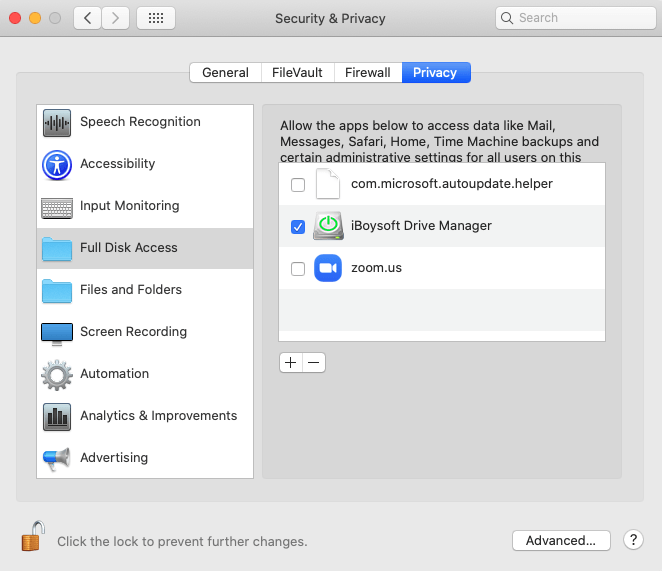Screen dimensions: 662x571
Task: Select the com.microsoft.autoupdate.helper name text
Action: point(452,184)
